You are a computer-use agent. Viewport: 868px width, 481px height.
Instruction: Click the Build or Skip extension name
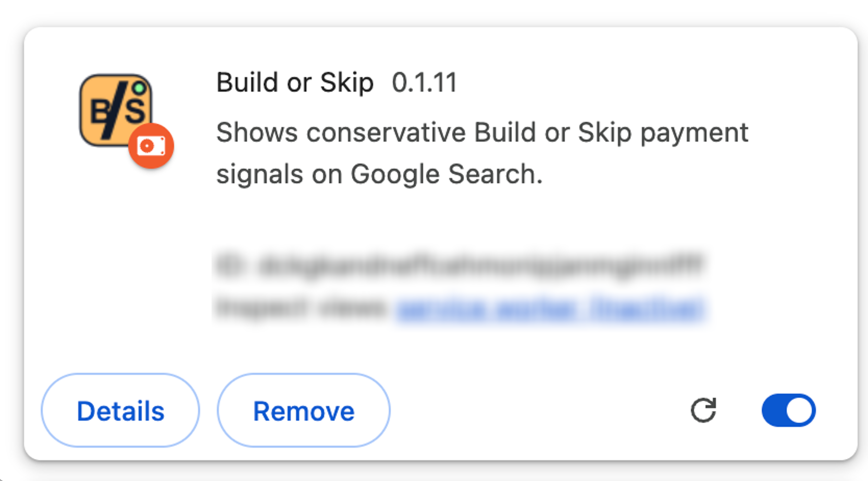pos(295,83)
